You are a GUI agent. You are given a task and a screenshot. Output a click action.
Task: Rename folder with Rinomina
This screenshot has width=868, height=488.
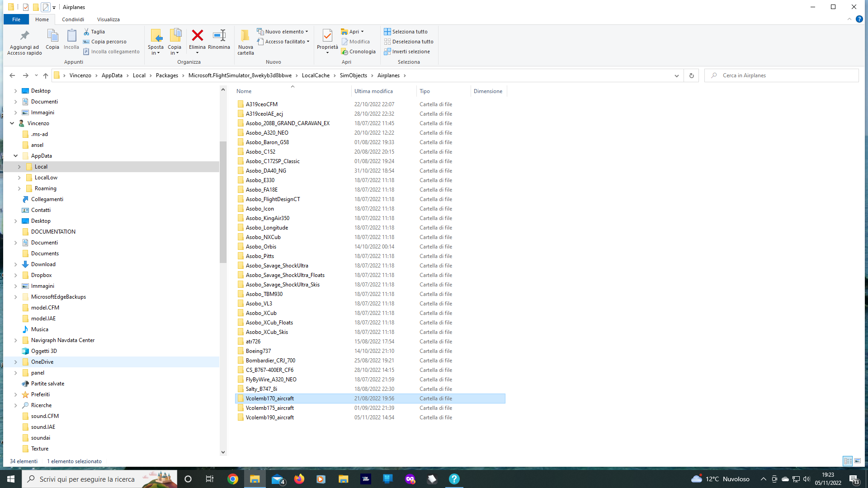coord(219,39)
